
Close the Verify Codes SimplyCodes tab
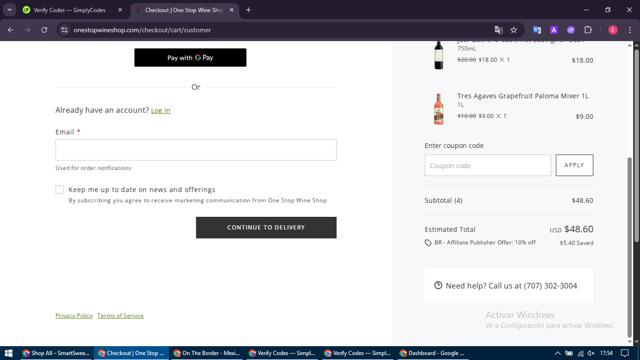point(120,10)
